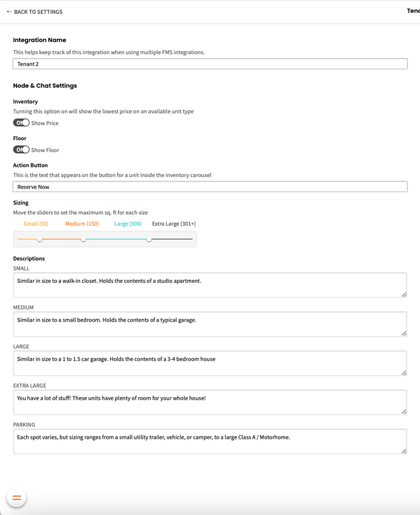
Task: Toggle the Show Floor switch
Action: tap(21, 149)
